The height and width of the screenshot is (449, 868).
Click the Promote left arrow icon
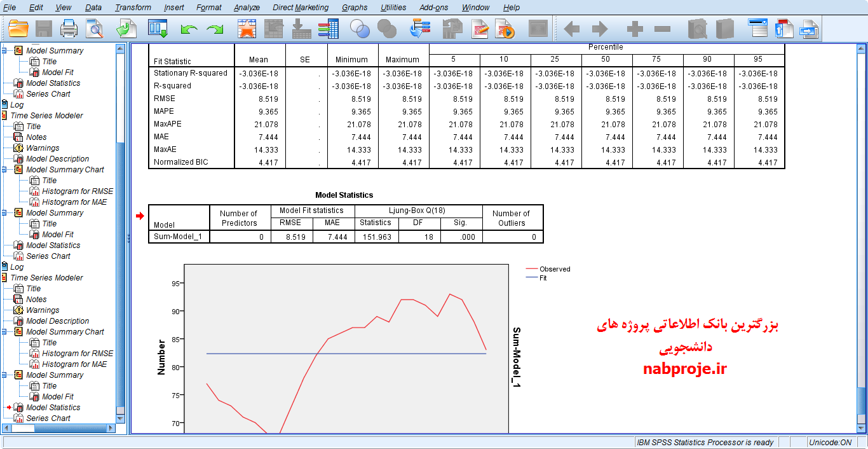(x=572, y=29)
